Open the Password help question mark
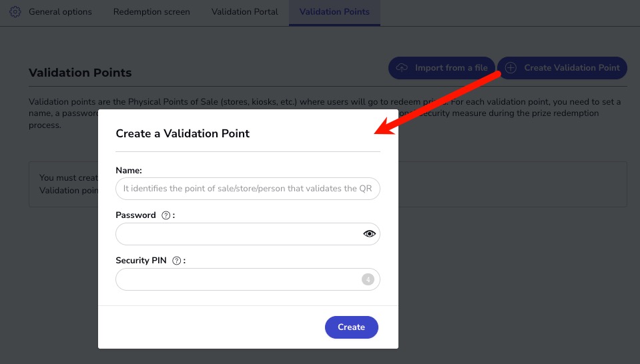Image resolution: width=640 pixels, height=364 pixels. click(x=166, y=215)
